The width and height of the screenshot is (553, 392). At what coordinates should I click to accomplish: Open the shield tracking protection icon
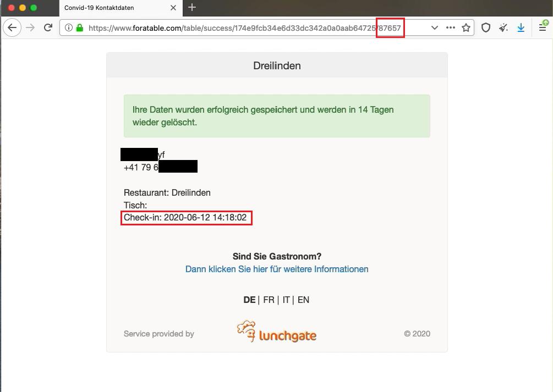point(486,27)
